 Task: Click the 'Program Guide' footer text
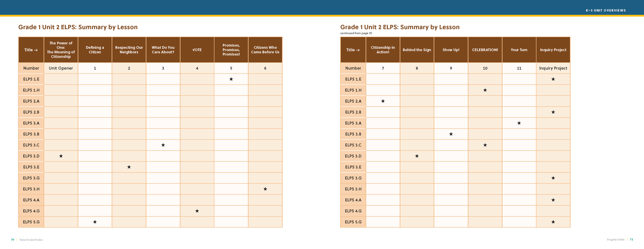615,239
